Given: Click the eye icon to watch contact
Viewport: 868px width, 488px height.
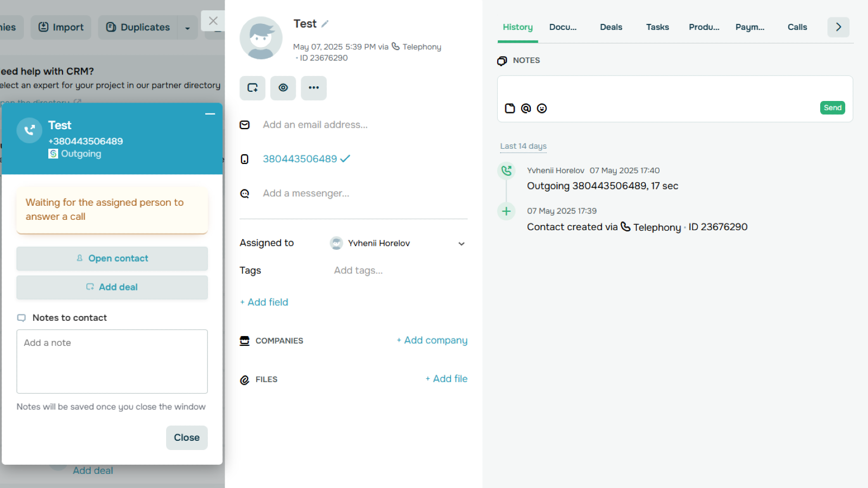Looking at the screenshot, I should click(283, 88).
